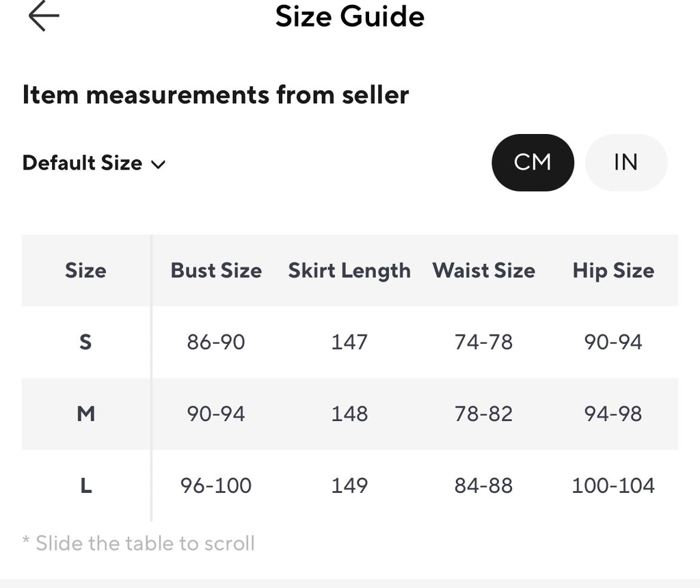Choose the S size row label

pyautogui.click(x=85, y=343)
